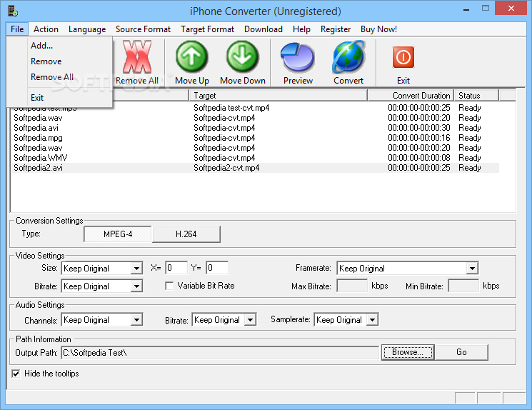This screenshot has width=532, height=410.
Task: Open the Register menu
Action: 336,29
